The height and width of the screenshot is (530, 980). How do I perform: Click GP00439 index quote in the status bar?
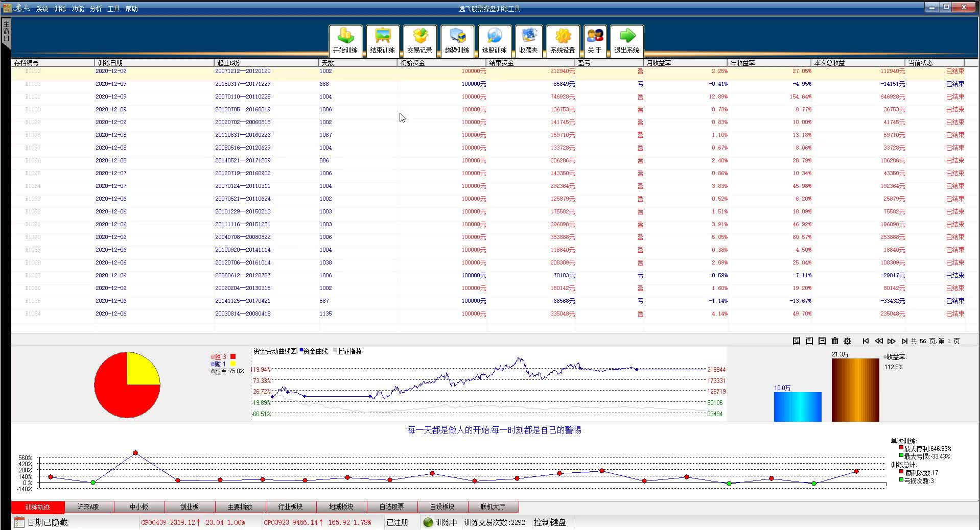click(x=193, y=522)
